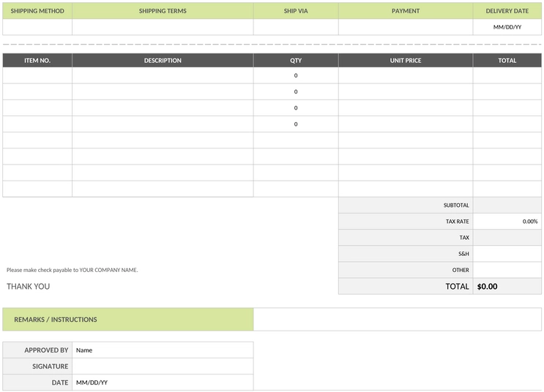Click the SHIP VIA header cell
This screenshot has width=544, height=392.
coord(296,11)
